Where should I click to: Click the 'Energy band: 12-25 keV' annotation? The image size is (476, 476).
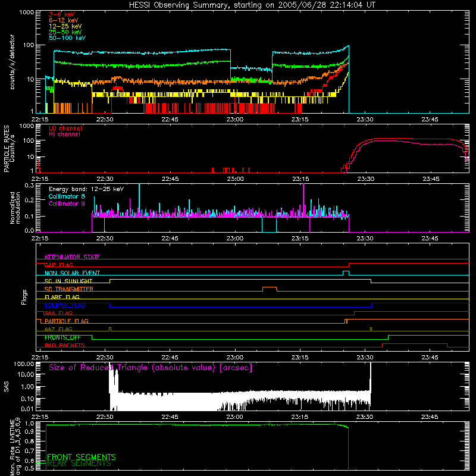tap(86, 189)
